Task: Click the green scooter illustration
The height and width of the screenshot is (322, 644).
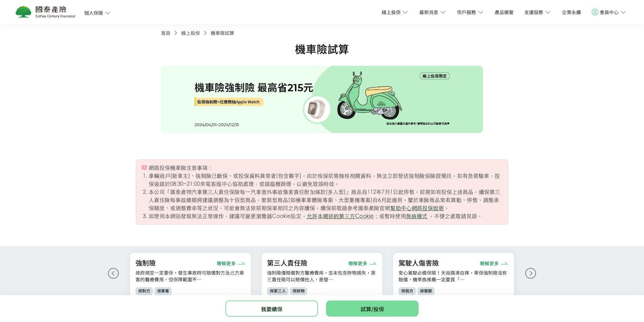Action: click(369, 96)
